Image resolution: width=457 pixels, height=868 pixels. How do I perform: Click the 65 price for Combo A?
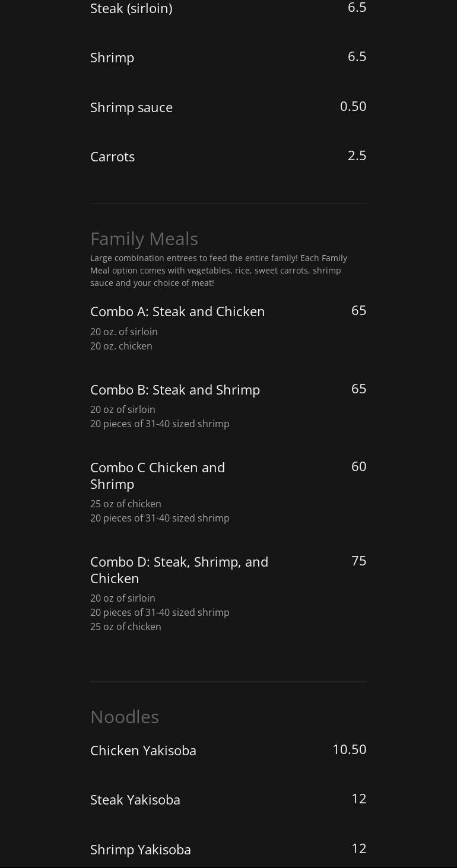358,310
